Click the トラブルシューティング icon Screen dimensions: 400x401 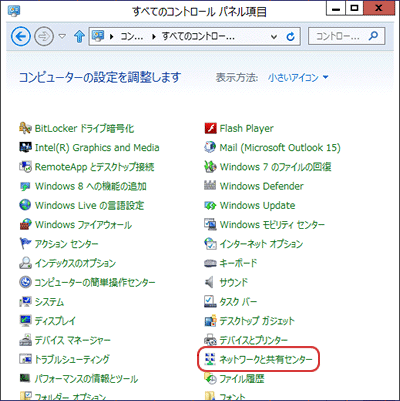click(25, 359)
